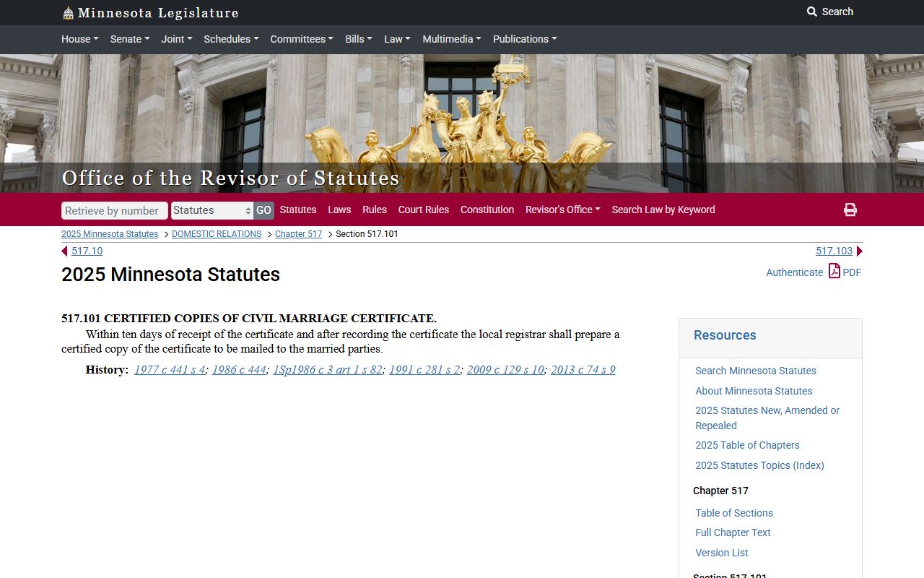Open the House dropdown menu
This screenshot has width=924, height=578.
click(x=80, y=39)
